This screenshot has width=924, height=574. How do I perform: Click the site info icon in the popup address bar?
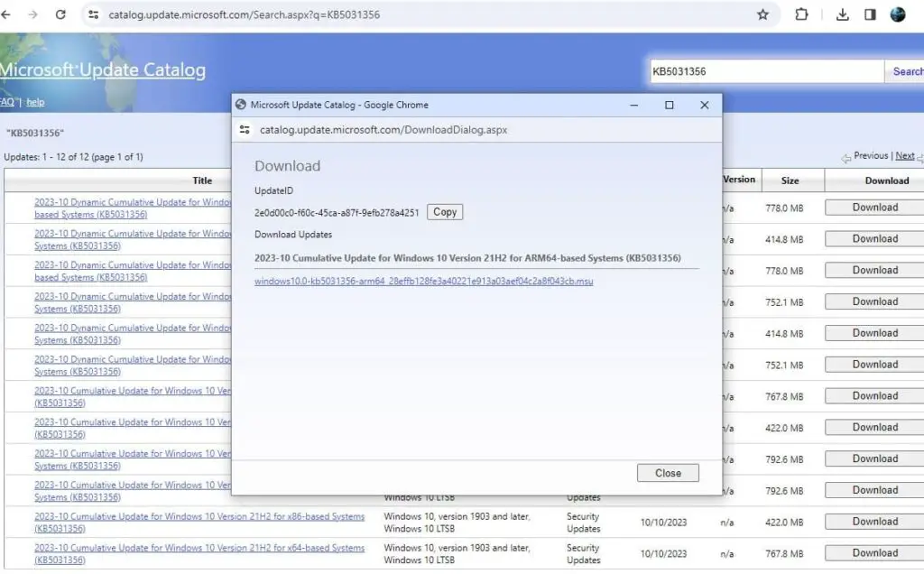245,129
